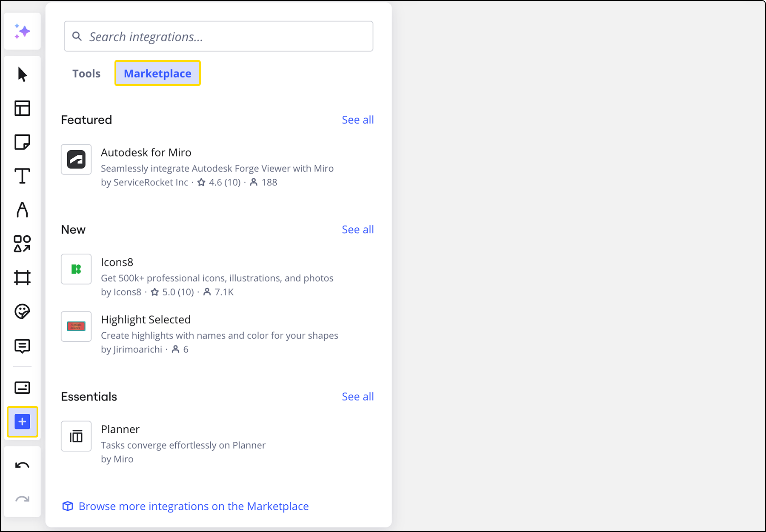Browse more integrations on the Marketplace

tap(194, 506)
